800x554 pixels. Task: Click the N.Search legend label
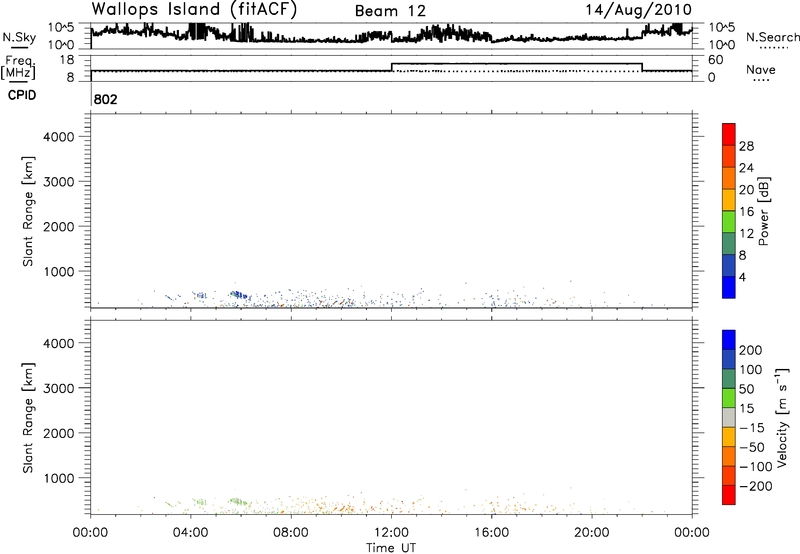pyautogui.click(x=772, y=37)
